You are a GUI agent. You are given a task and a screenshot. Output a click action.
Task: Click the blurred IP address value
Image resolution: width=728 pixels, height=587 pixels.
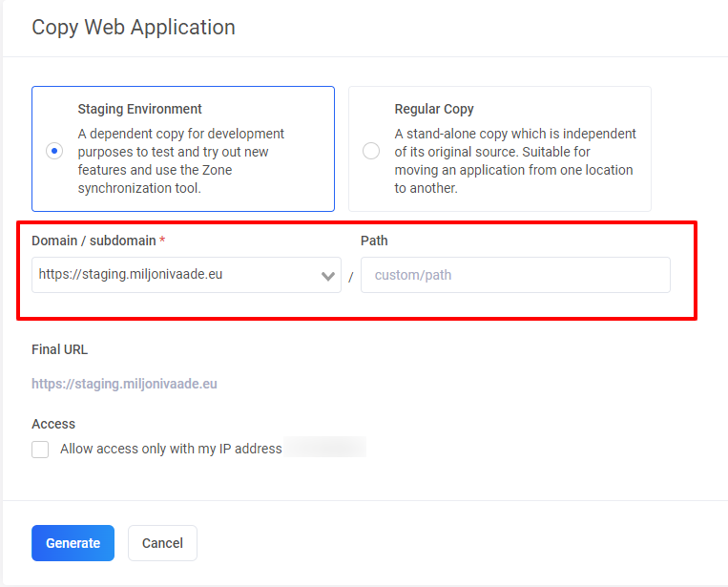click(x=325, y=448)
